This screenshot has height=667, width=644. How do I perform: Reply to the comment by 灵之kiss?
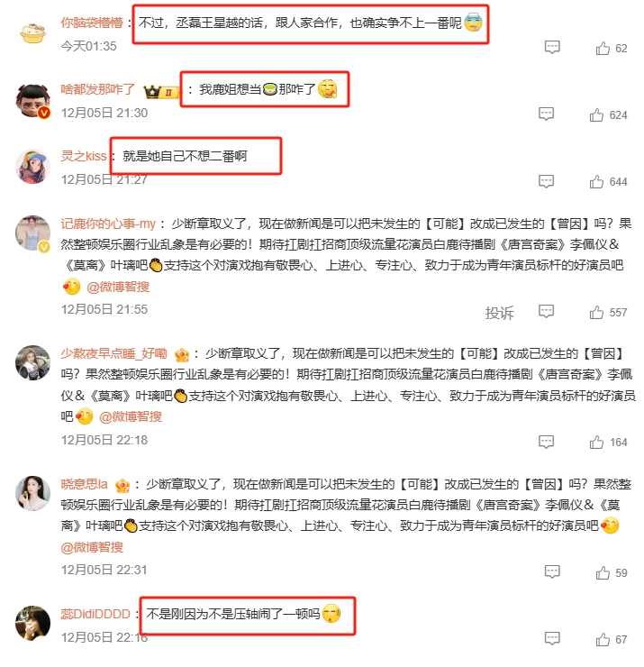[546, 181]
